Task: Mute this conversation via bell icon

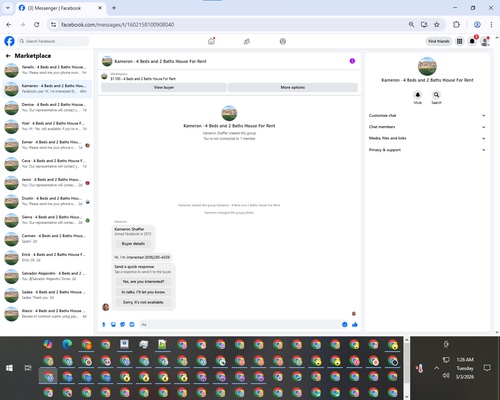Action: (418, 95)
